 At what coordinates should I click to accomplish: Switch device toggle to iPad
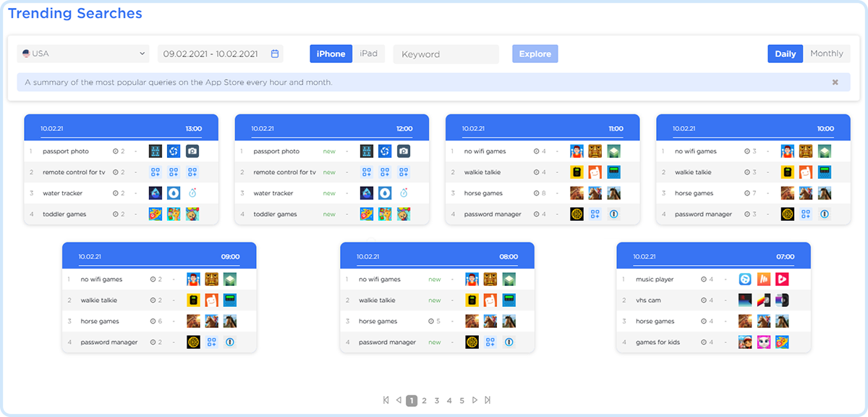(369, 54)
